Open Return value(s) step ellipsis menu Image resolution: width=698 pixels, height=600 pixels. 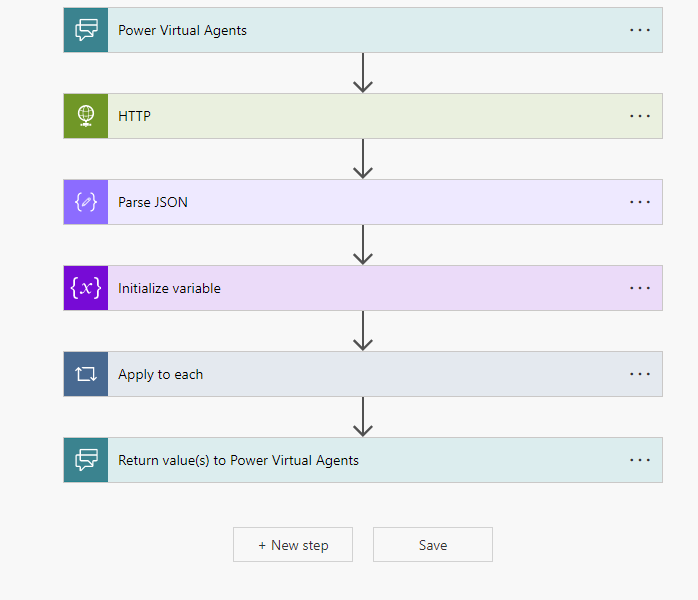[640, 460]
